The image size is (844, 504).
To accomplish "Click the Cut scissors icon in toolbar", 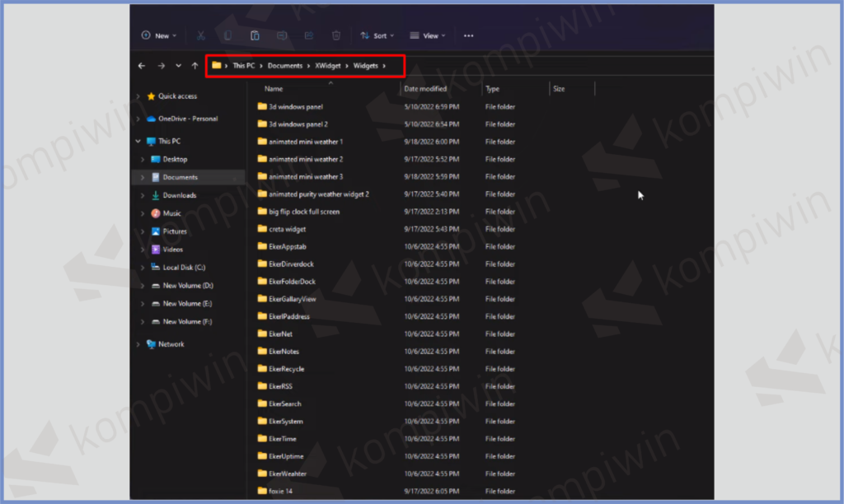I will coord(201,35).
